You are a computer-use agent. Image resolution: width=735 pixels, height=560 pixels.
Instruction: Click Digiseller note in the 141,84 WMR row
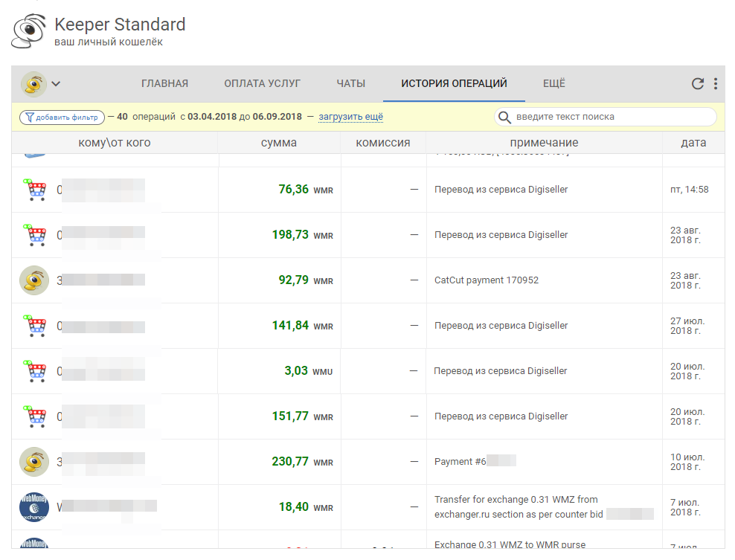501,326
